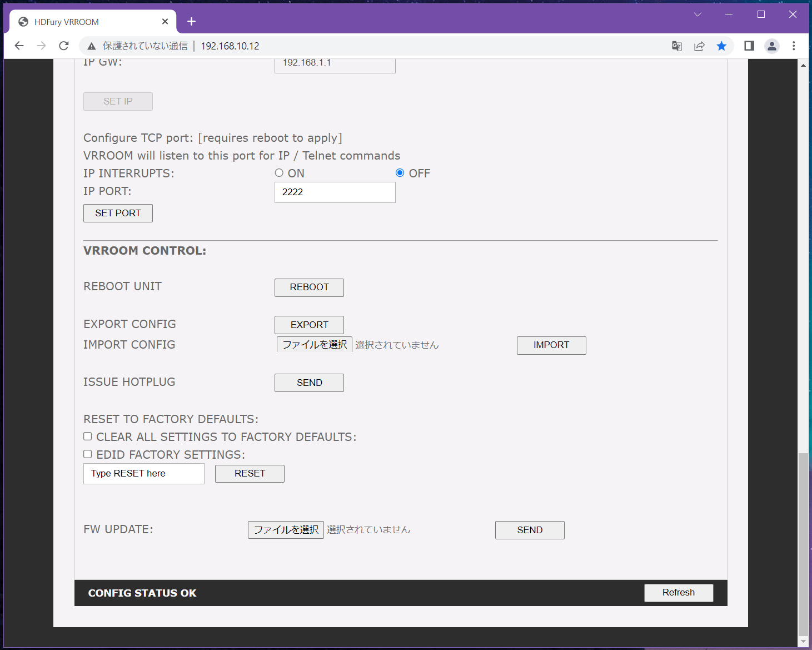Image resolution: width=812 pixels, height=650 pixels.
Task: Click the VRROOM CONTROL heading
Action: pos(145,251)
